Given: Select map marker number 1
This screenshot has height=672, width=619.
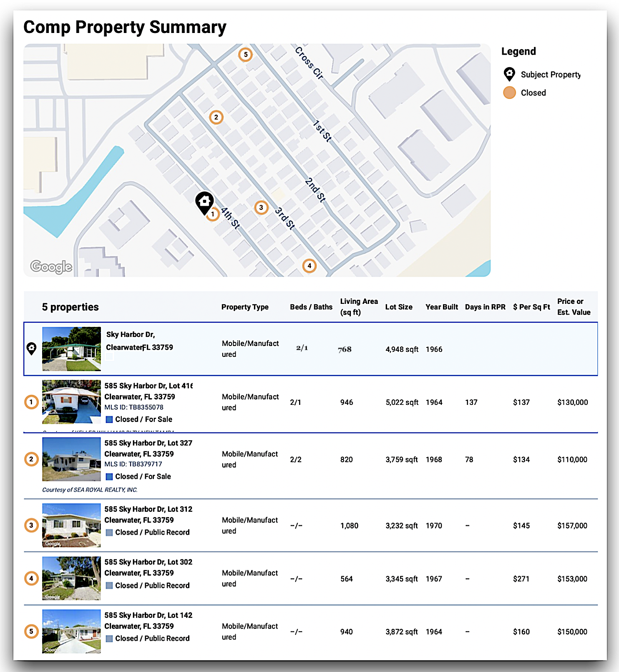Looking at the screenshot, I should point(213,215).
